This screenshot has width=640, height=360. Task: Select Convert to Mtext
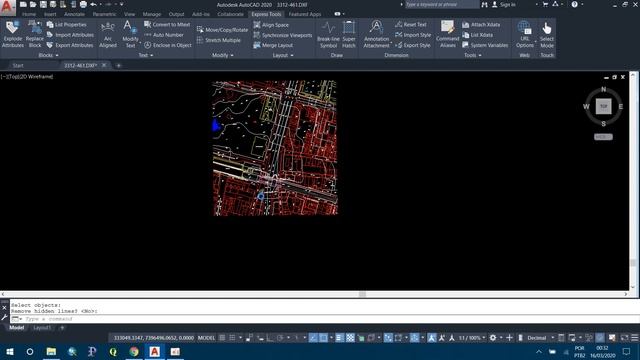coord(167,24)
